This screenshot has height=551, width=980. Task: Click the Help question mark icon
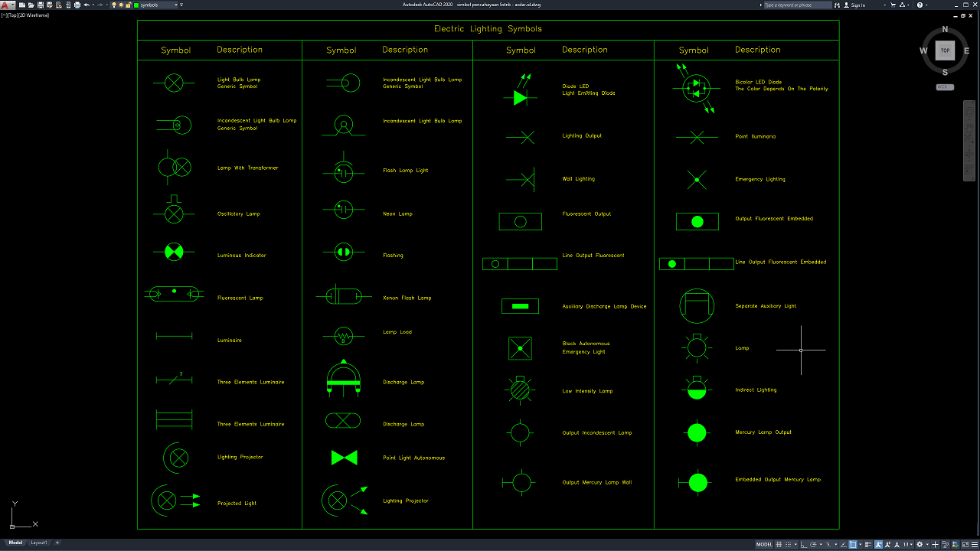coord(920,5)
